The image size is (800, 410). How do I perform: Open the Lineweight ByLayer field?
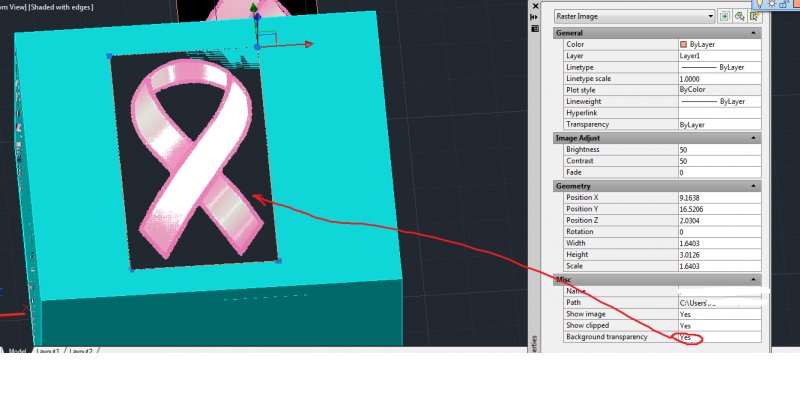click(719, 101)
